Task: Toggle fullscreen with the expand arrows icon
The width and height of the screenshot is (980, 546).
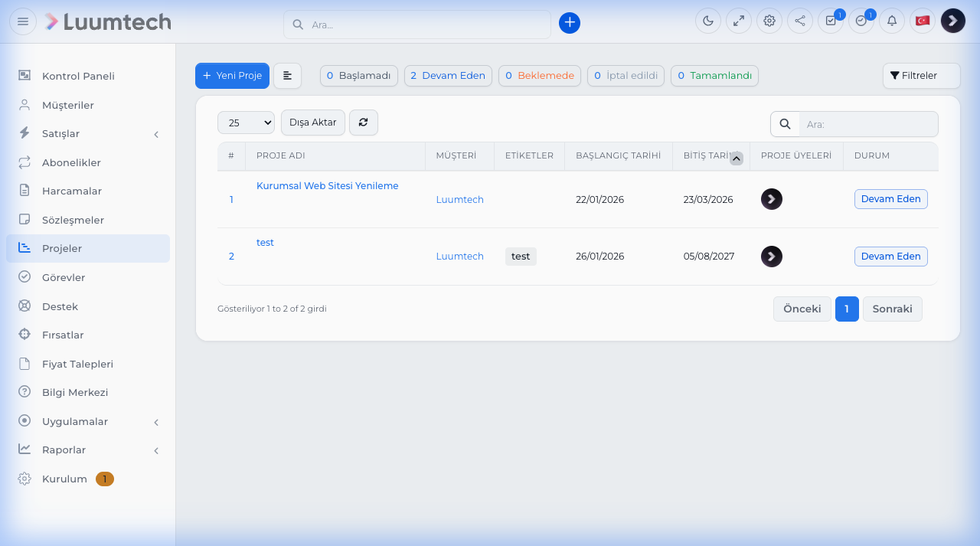Action: click(739, 21)
